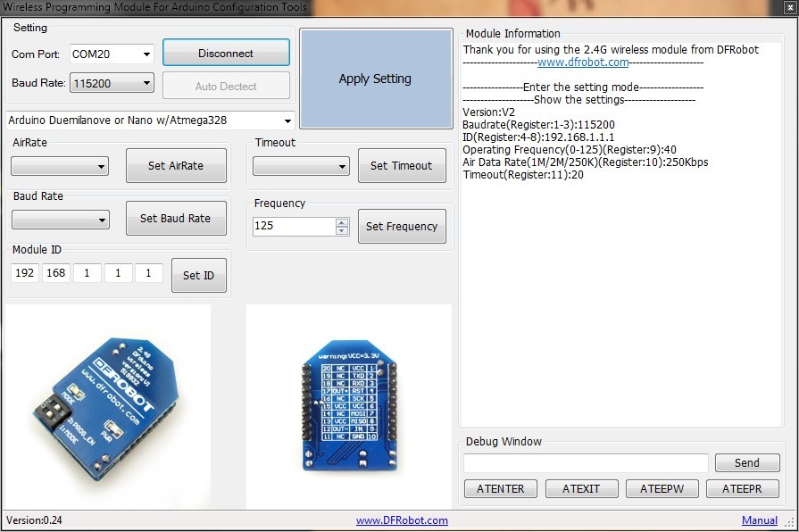Open the empty Baud Rate dropdown below AirRate

[61, 220]
